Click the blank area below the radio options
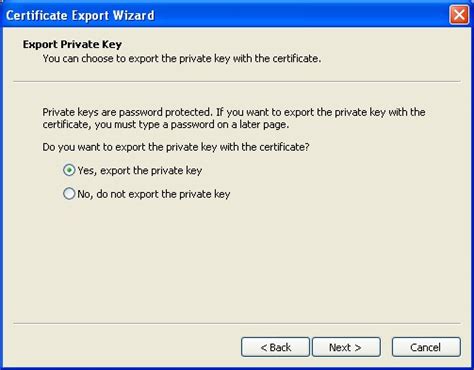 (x=237, y=260)
